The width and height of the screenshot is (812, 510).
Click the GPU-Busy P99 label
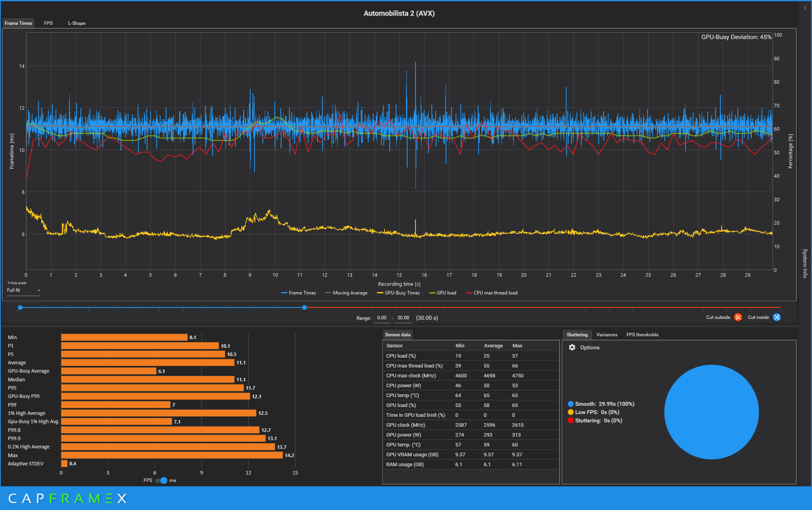(x=24, y=396)
